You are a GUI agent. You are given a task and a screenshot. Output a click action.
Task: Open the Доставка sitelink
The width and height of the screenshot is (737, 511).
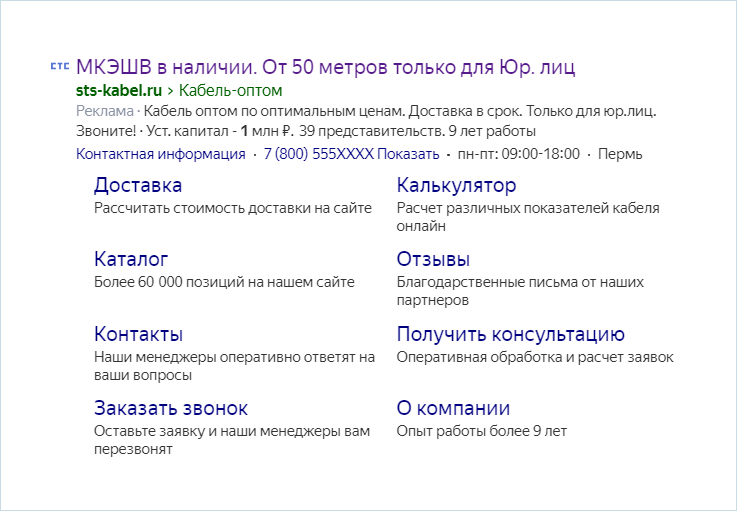(138, 185)
